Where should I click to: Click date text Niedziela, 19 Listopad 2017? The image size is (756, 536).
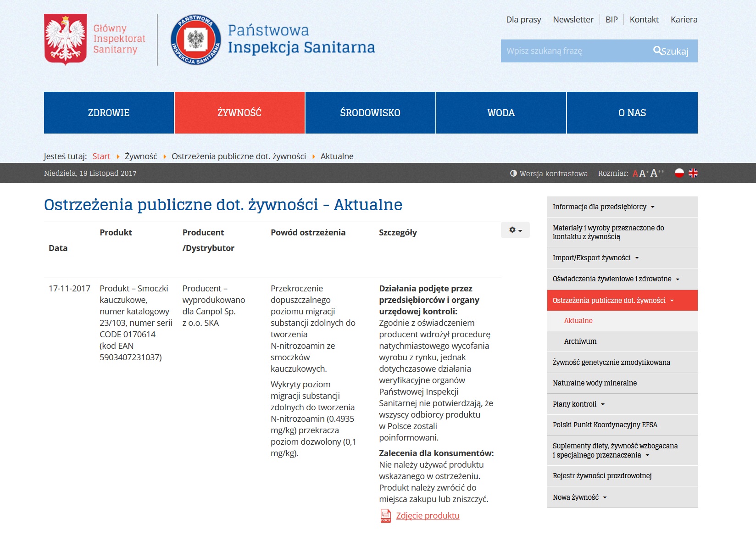(x=90, y=173)
